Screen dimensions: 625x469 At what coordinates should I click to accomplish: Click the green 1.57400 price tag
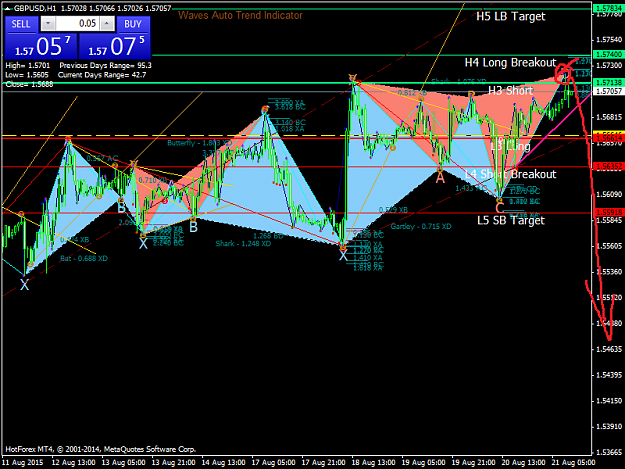[x=607, y=54]
